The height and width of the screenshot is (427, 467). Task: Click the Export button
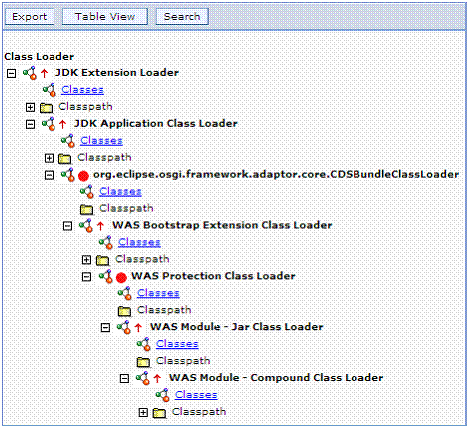pos(30,17)
